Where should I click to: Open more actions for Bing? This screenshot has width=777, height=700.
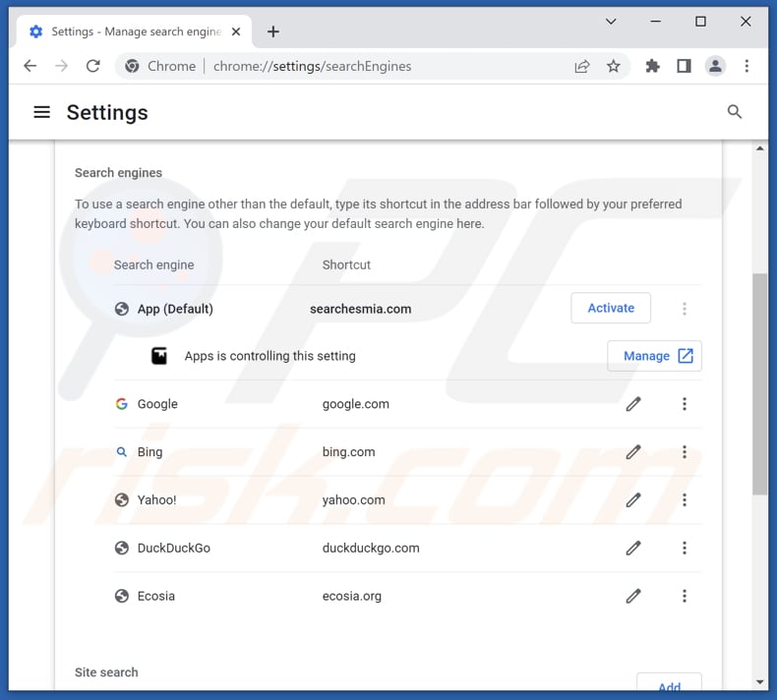685,452
